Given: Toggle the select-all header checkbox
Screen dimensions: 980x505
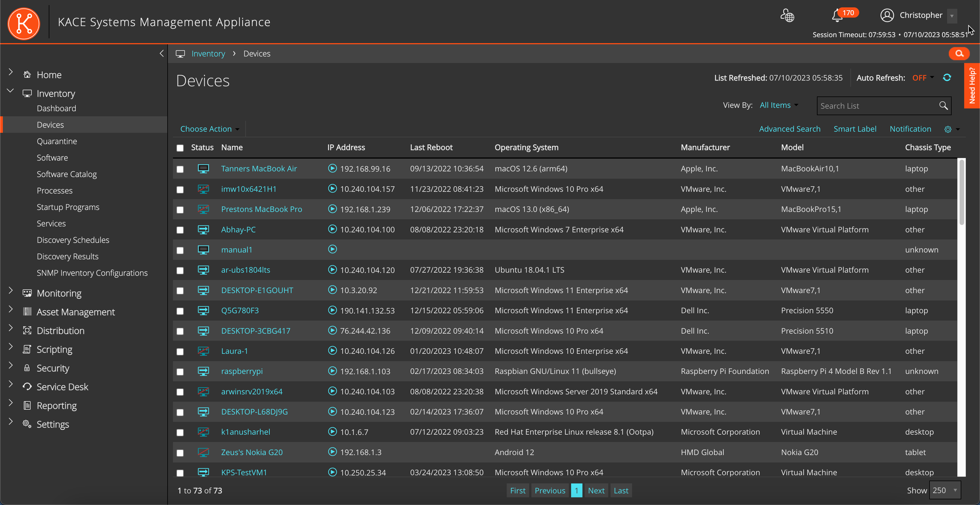Looking at the screenshot, I should [x=180, y=148].
